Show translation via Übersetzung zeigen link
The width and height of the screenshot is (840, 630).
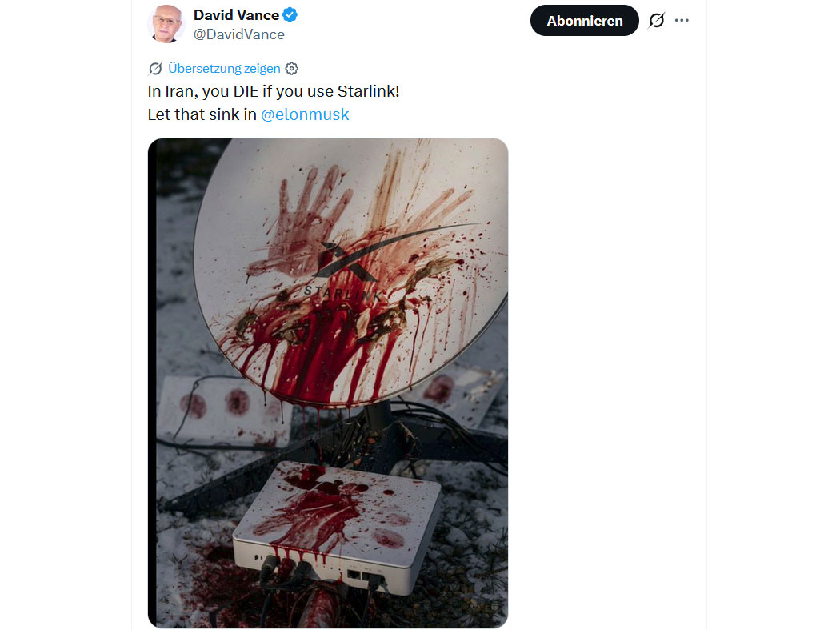click(224, 69)
